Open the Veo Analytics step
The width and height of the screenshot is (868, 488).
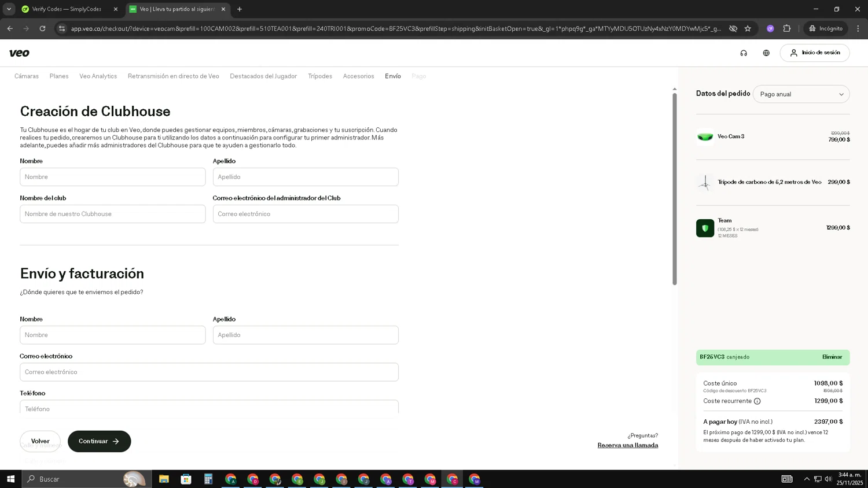click(98, 76)
